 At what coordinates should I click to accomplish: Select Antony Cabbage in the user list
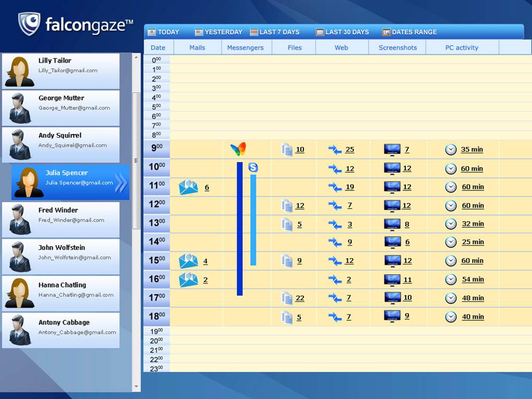[x=61, y=330]
